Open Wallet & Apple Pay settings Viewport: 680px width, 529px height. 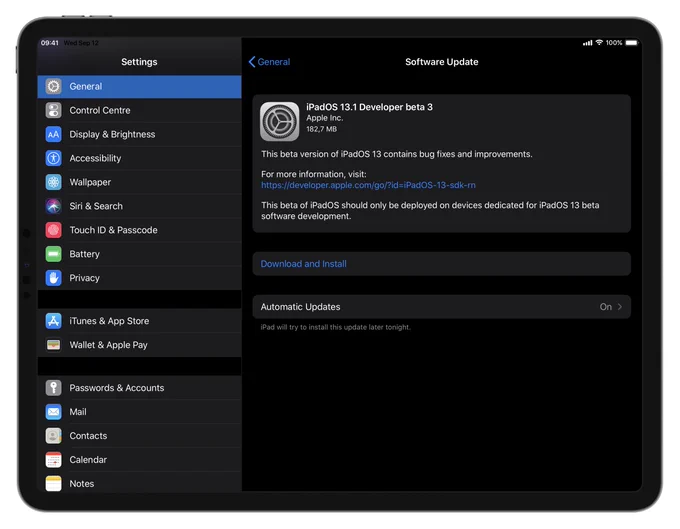pyautogui.click(x=140, y=345)
